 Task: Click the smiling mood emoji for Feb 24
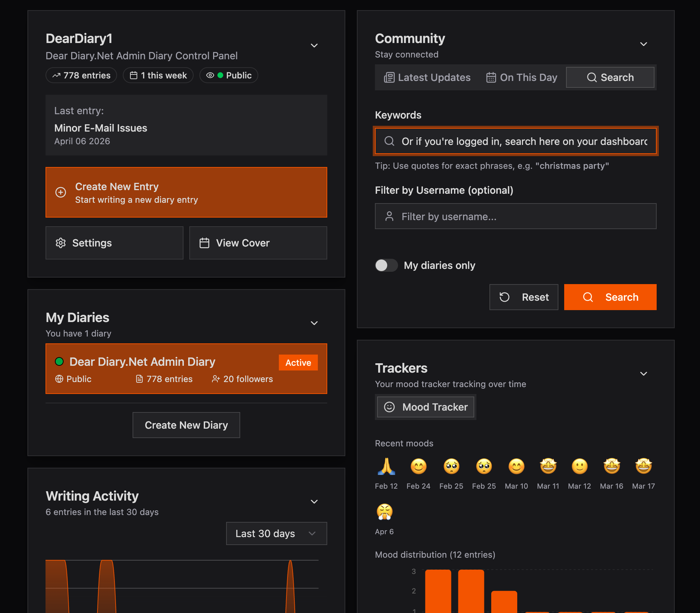point(419,466)
